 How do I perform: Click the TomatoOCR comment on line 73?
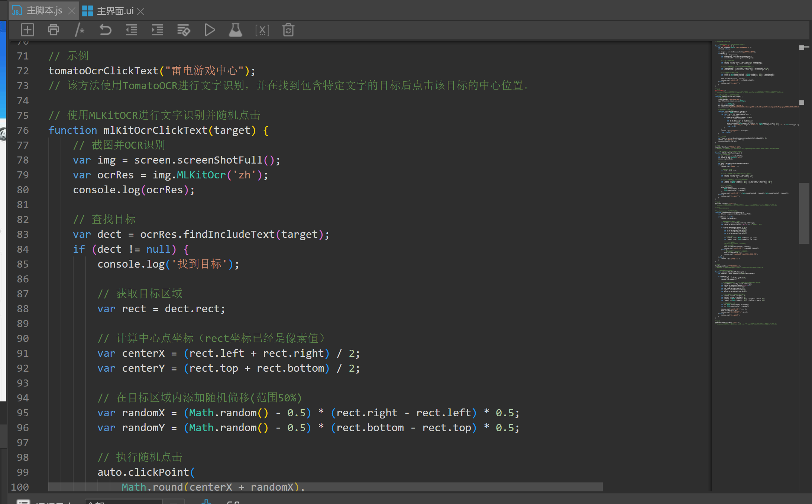coord(289,86)
